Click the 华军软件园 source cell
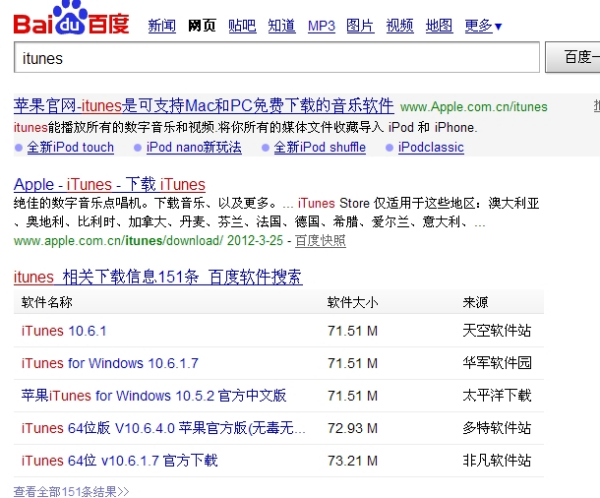This screenshot has height=498, width=600. click(x=497, y=363)
